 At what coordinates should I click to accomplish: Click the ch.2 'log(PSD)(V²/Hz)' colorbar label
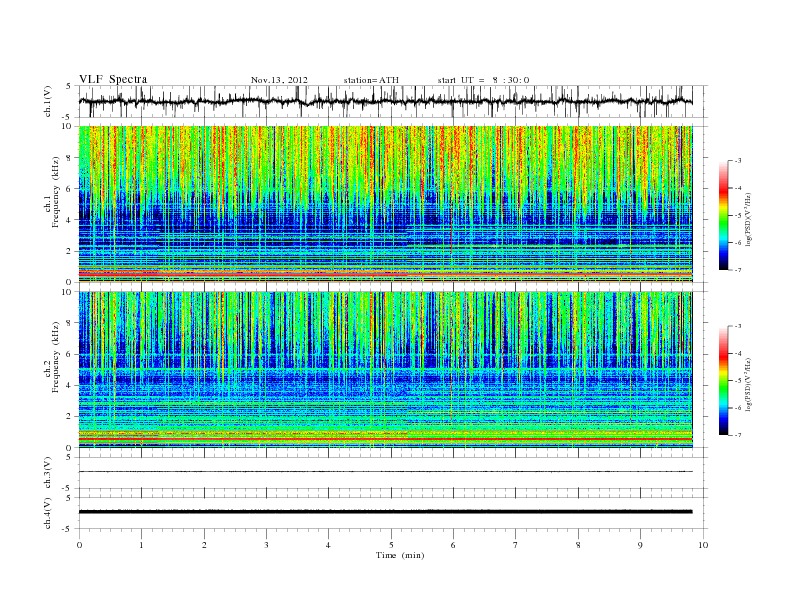pos(748,384)
